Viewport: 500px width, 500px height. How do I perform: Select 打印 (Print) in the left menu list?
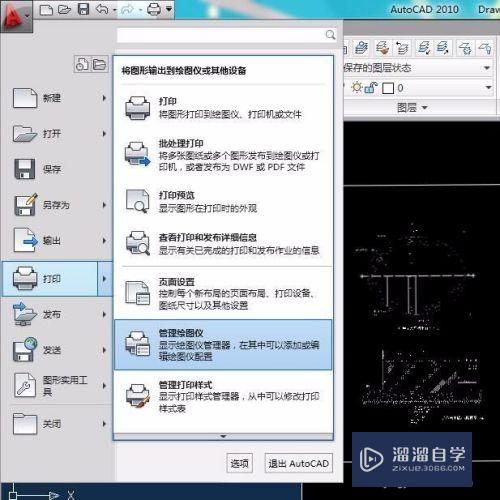click(50, 279)
